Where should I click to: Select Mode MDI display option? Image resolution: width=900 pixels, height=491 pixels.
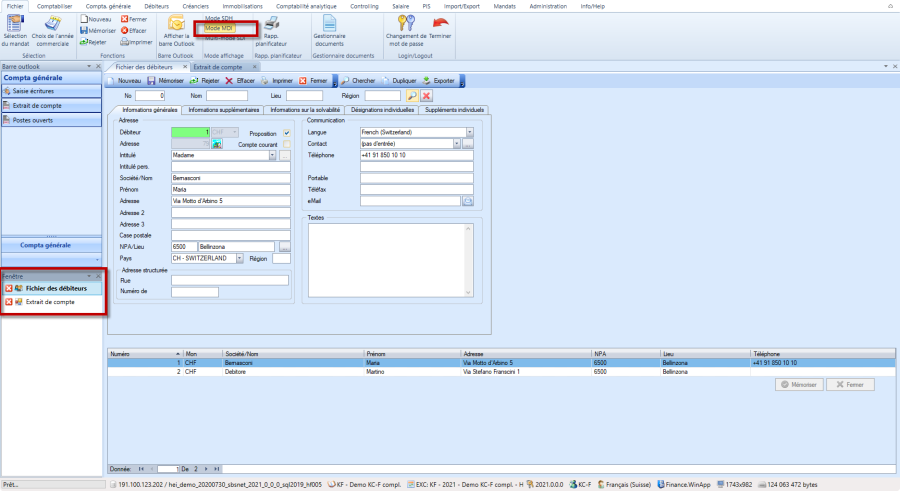click(x=218, y=28)
